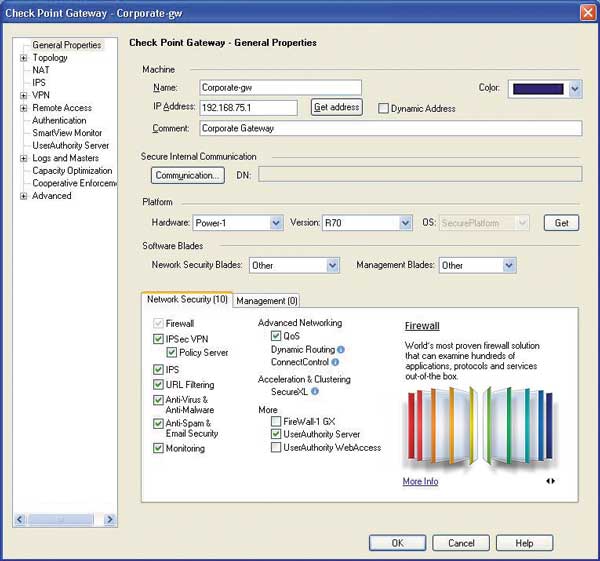Image resolution: width=600 pixels, height=561 pixels.
Task: Expand the Topology tree node
Action: [x=24, y=58]
